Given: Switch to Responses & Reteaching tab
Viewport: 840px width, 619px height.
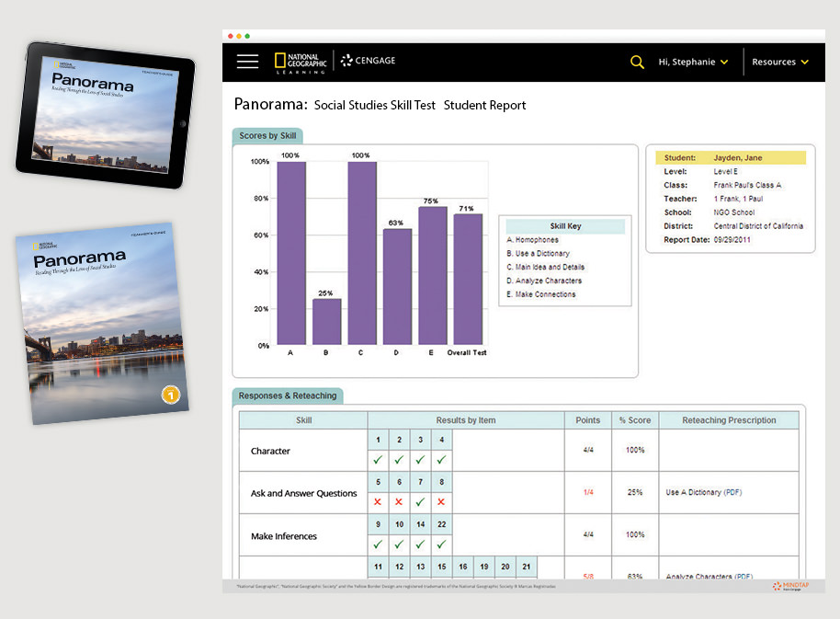Looking at the screenshot, I should point(288,396).
